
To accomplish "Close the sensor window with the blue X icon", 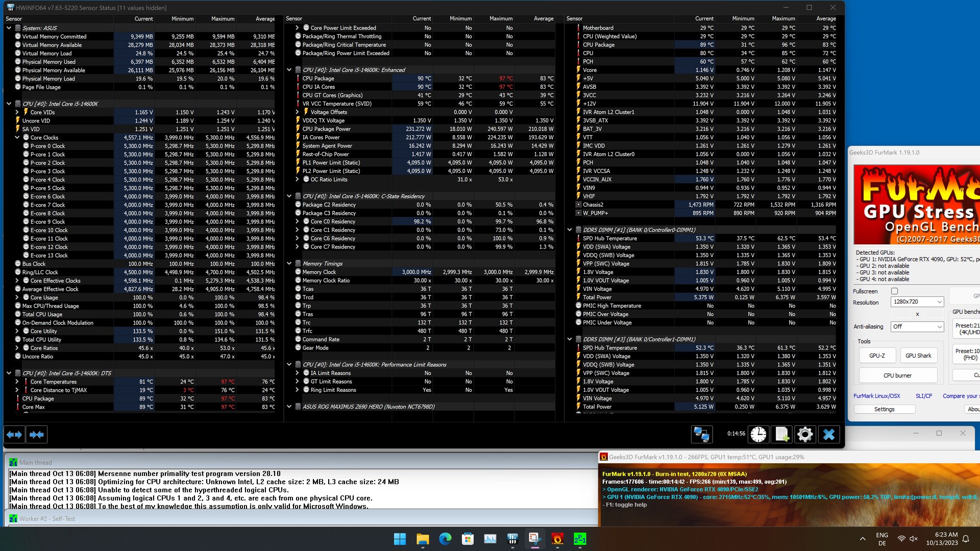I will pyautogui.click(x=829, y=434).
